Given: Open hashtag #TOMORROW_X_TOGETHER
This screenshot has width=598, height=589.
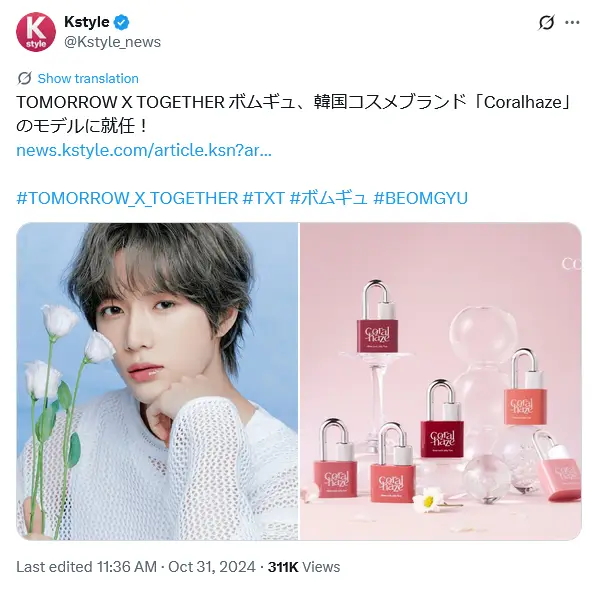Looking at the screenshot, I should (127, 198).
